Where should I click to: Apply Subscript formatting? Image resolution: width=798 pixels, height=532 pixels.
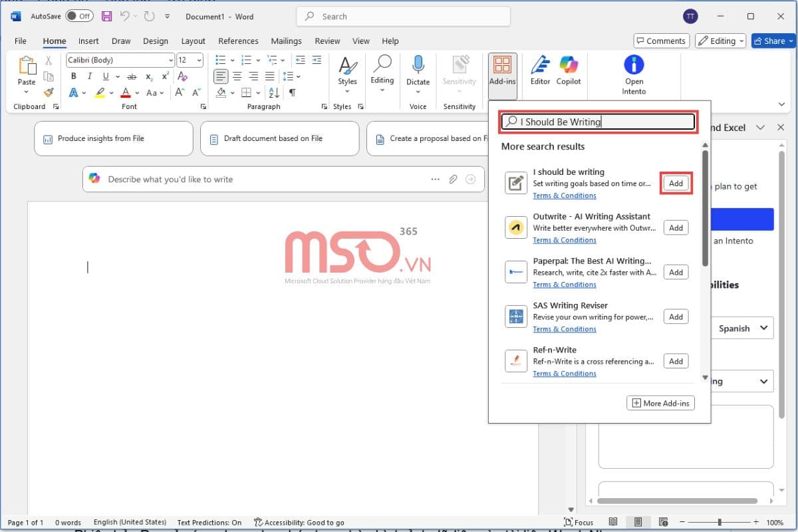[148, 77]
